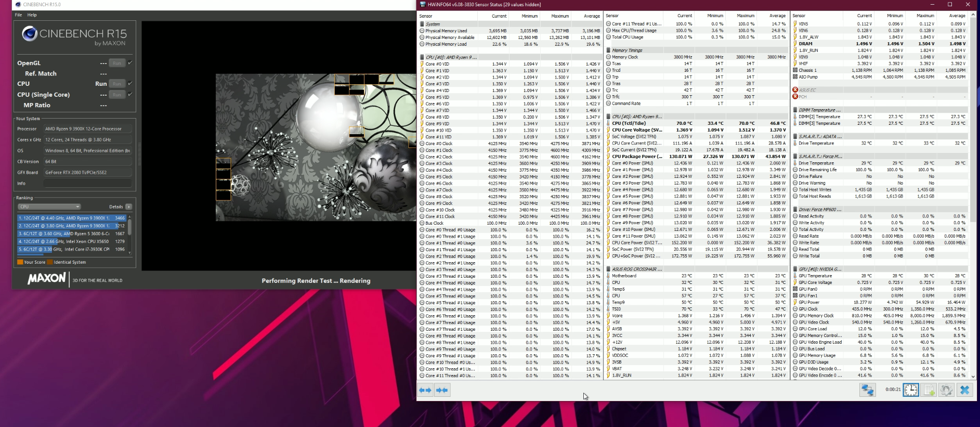Click the icon beside Chassis 1 fan sensor
Screen dimensions: 980x427
tap(795, 70)
